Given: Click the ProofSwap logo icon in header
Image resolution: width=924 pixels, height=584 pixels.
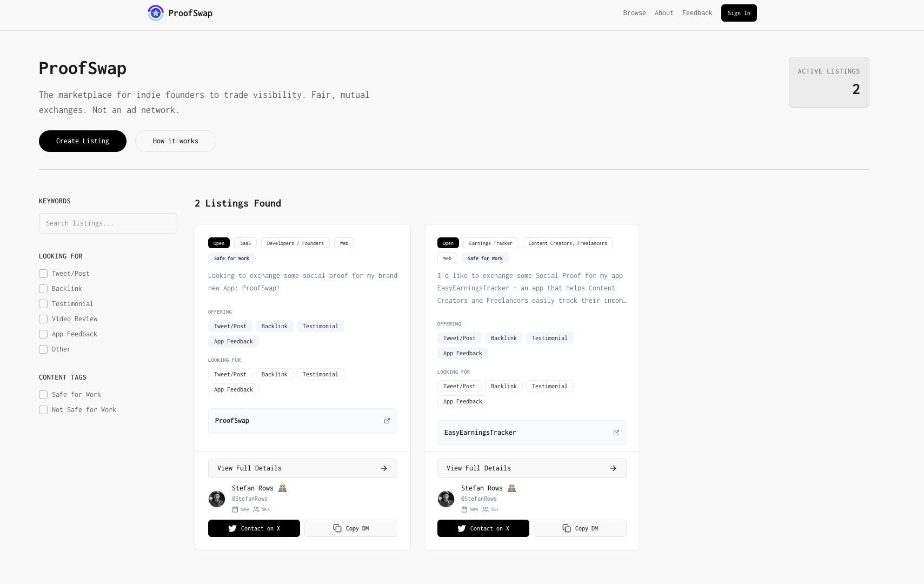Looking at the screenshot, I should [x=156, y=13].
